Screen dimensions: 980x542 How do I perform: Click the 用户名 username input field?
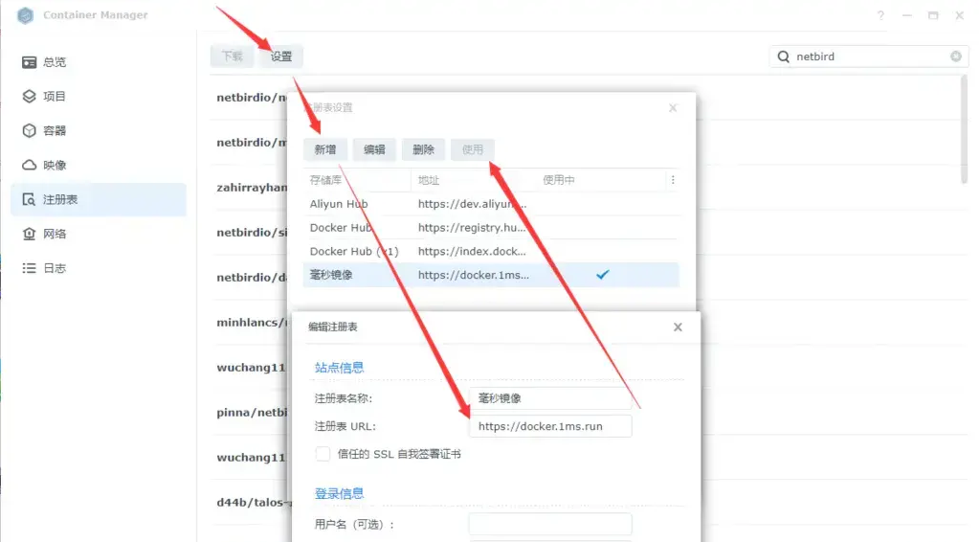[x=550, y=524]
